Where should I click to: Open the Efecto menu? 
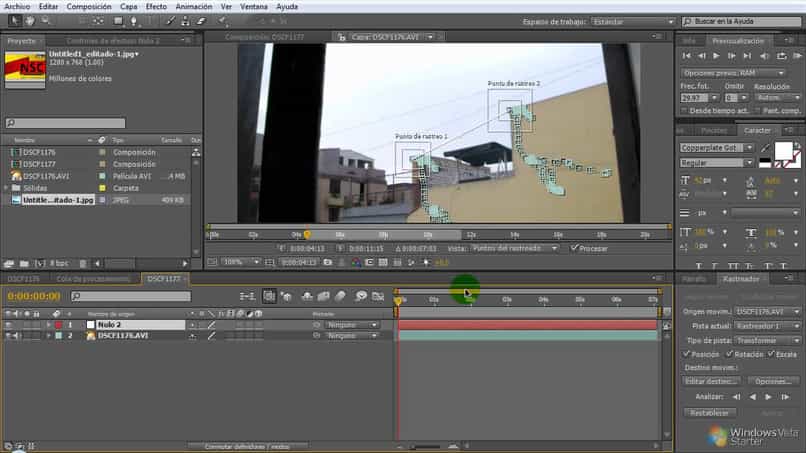pyautogui.click(x=156, y=6)
